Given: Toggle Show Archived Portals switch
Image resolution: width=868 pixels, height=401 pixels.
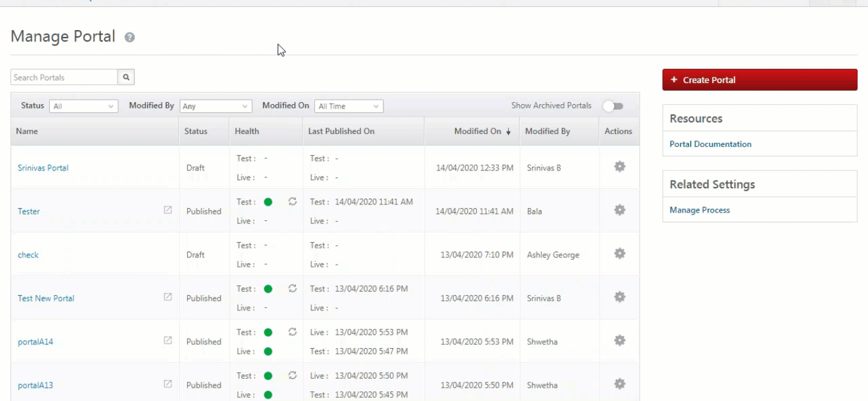Looking at the screenshot, I should pos(613,106).
